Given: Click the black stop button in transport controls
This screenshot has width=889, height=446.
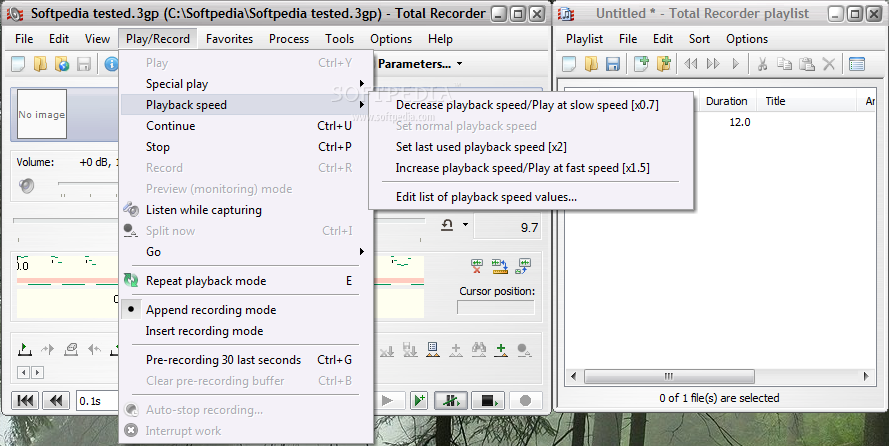Looking at the screenshot, I should coord(488,401).
